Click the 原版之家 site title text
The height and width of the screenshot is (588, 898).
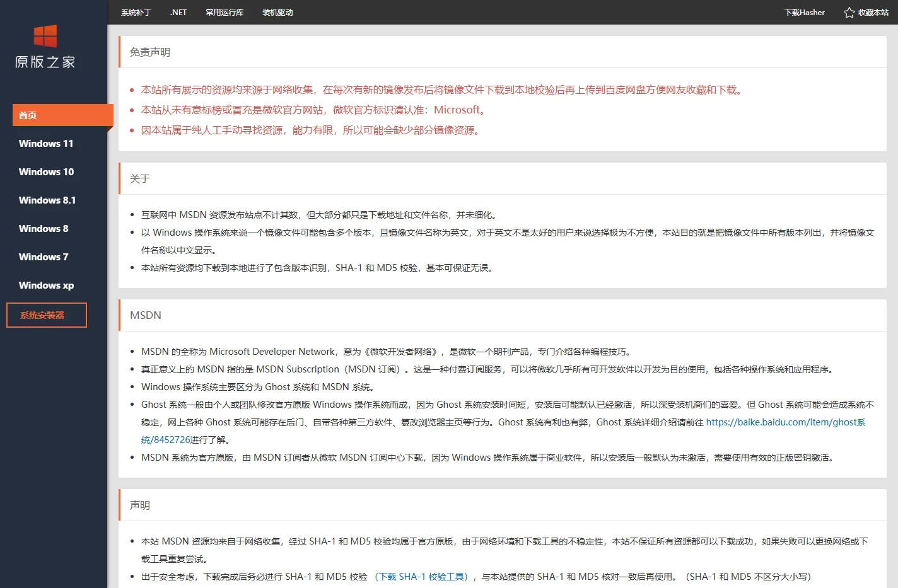pyautogui.click(x=45, y=62)
